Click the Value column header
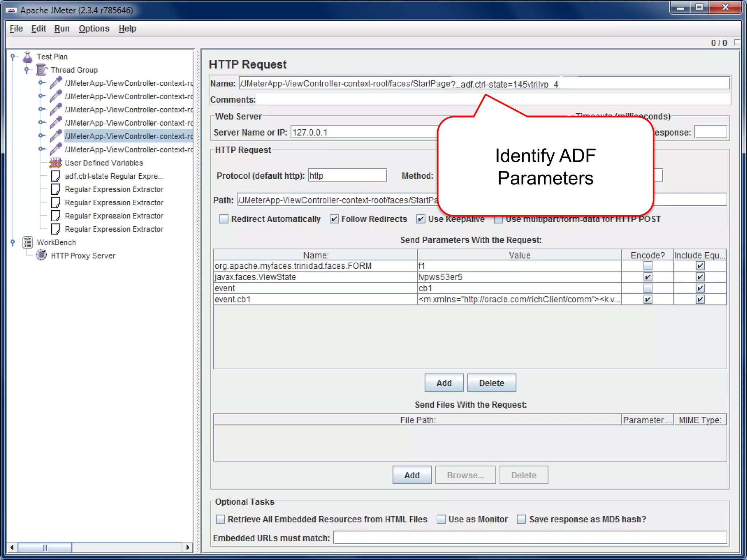 tap(519, 255)
